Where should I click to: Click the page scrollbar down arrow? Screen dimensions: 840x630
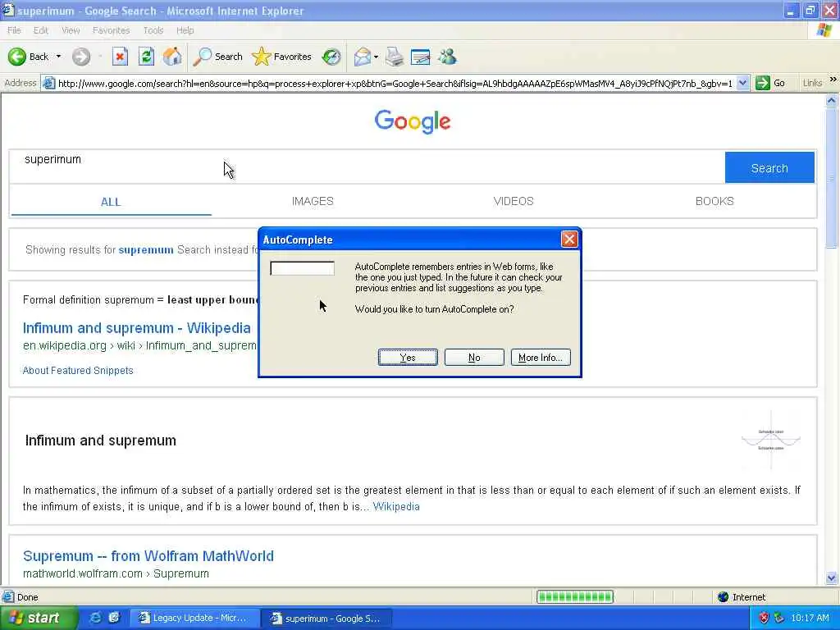pyautogui.click(x=832, y=578)
